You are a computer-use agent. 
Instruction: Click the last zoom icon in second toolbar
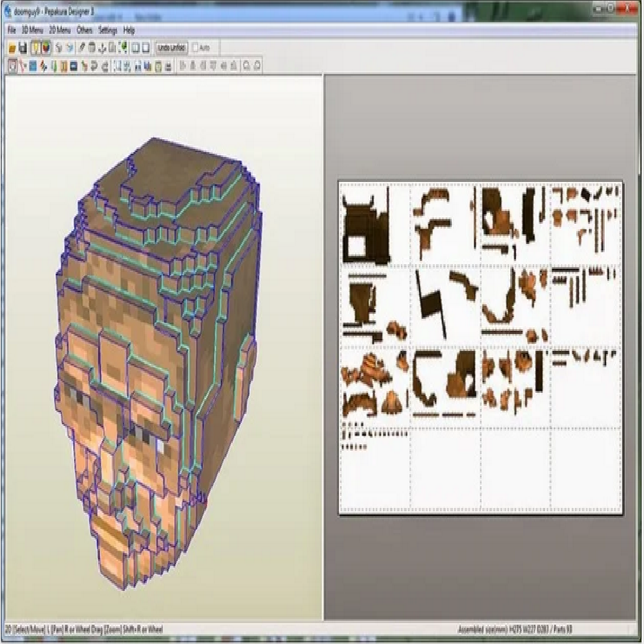coord(257,66)
